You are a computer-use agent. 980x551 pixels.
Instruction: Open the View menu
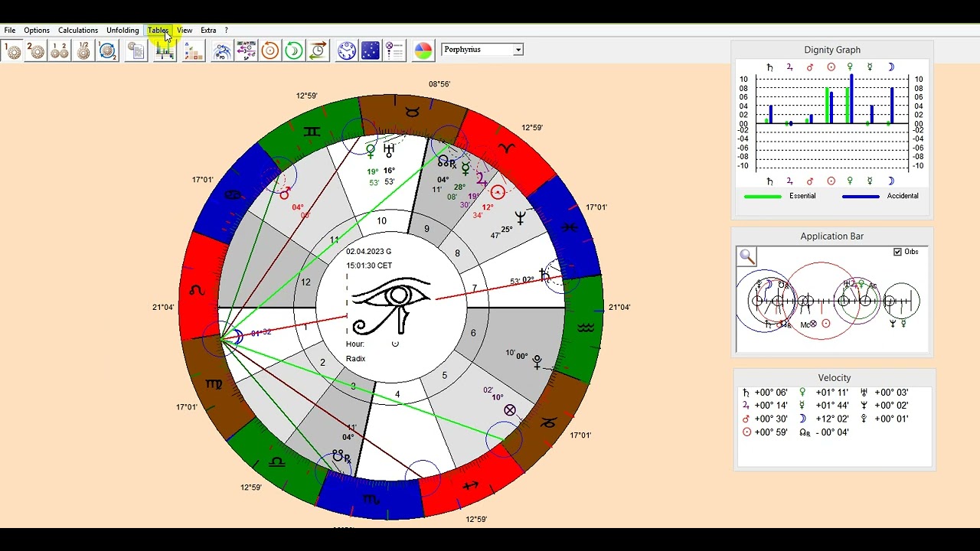(x=185, y=31)
